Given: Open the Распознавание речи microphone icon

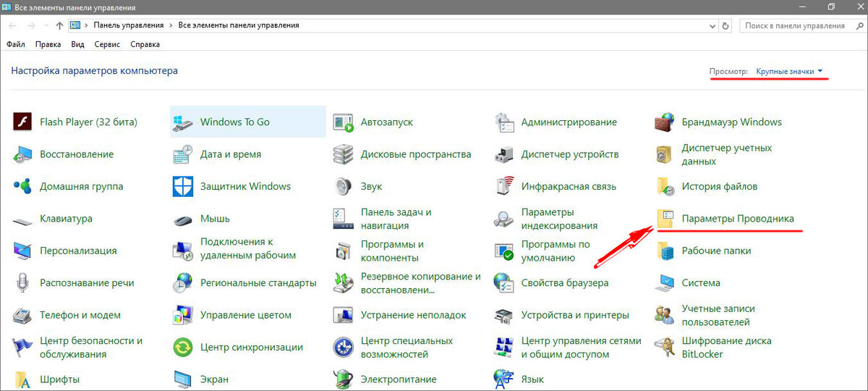Looking at the screenshot, I should pos(23,283).
